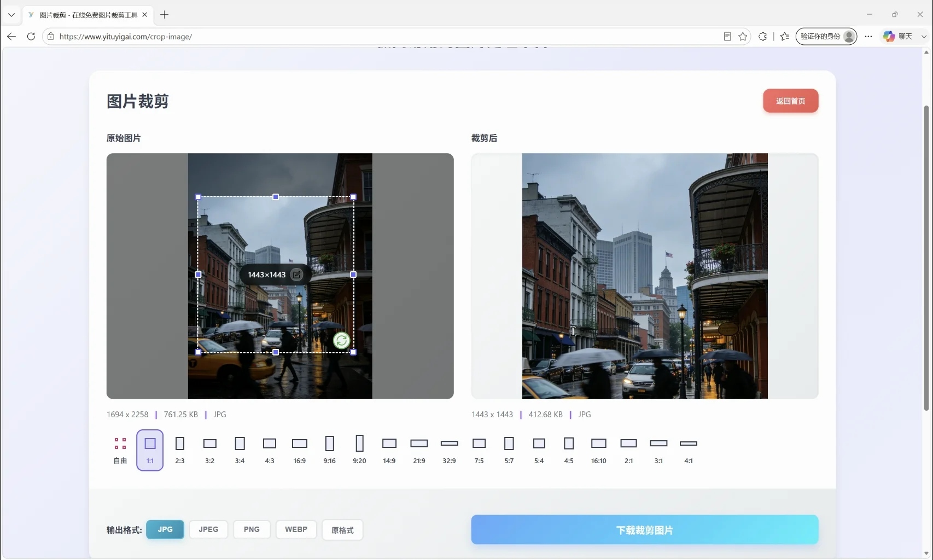Click the browser address bar URL
The height and width of the screenshot is (560, 933).
coord(125,37)
